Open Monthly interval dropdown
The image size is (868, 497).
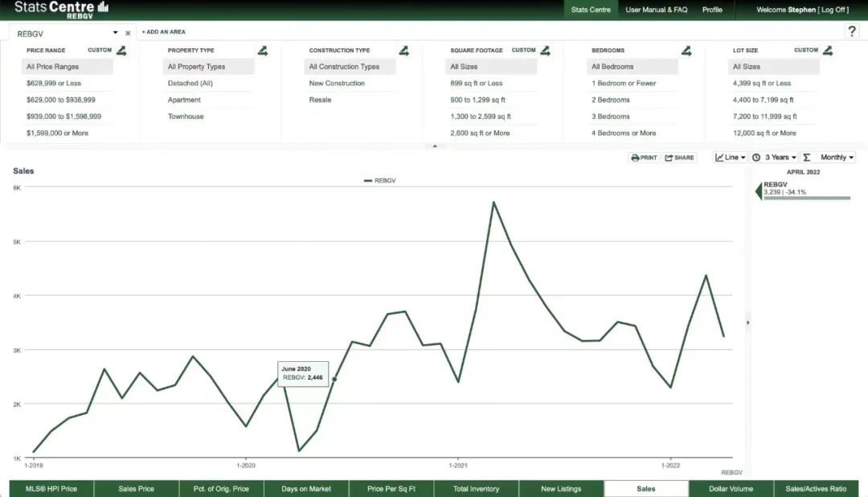pyautogui.click(x=837, y=158)
